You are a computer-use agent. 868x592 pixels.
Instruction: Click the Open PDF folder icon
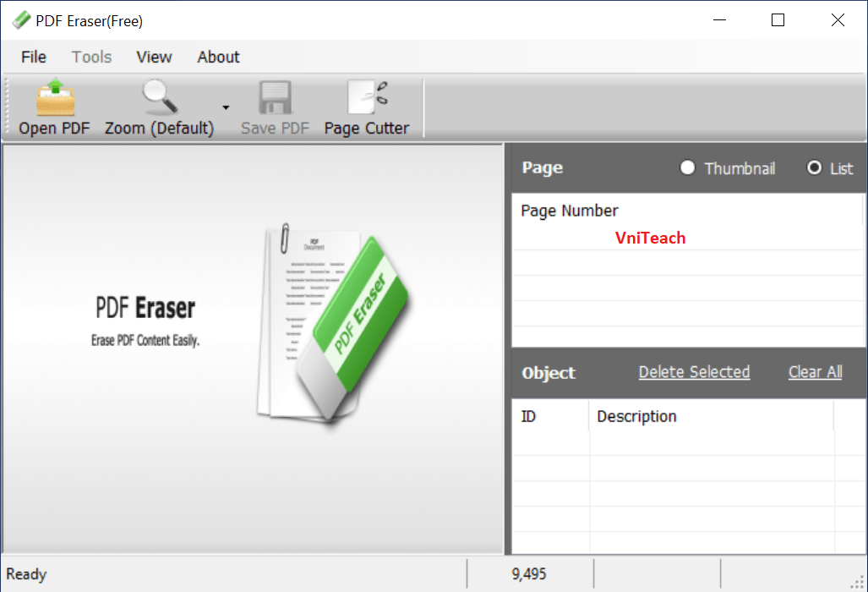[x=55, y=97]
